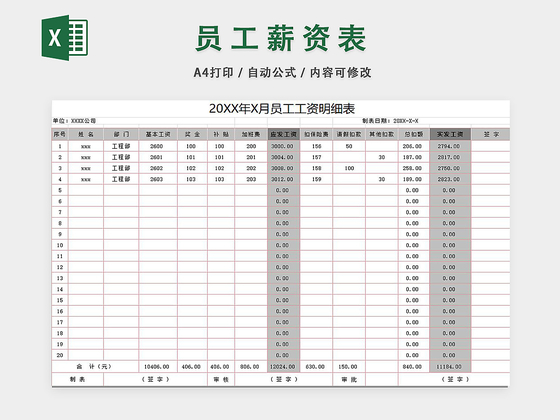
Task: Click the total overtime 806.00
Action: point(250,366)
